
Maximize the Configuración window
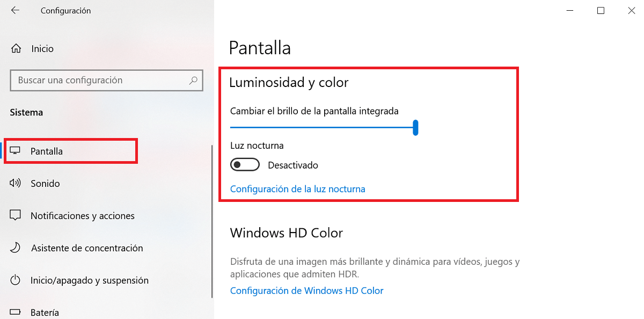click(601, 10)
